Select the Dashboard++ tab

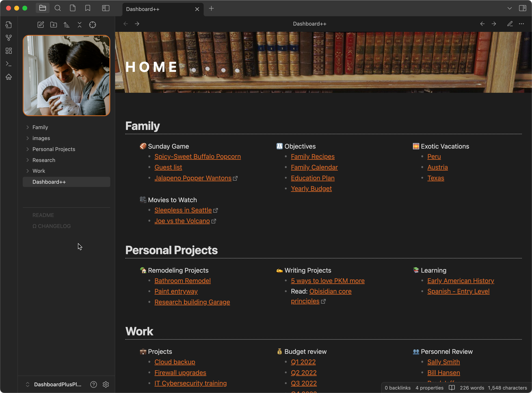point(143,9)
